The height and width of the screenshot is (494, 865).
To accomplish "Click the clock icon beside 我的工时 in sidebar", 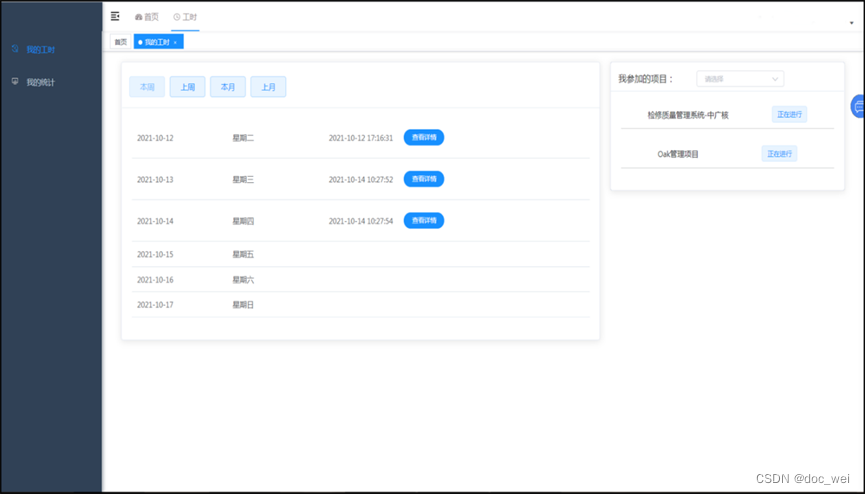I will pyautogui.click(x=15, y=49).
